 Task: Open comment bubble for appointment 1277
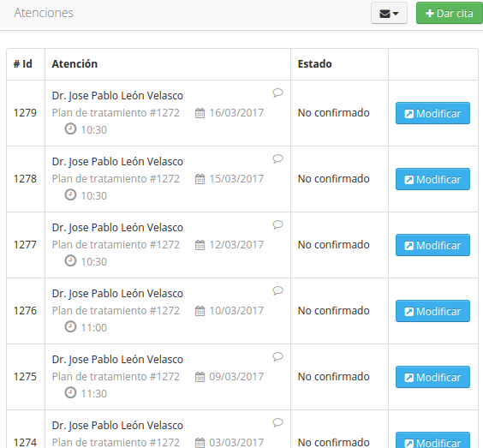click(x=277, y=224)
